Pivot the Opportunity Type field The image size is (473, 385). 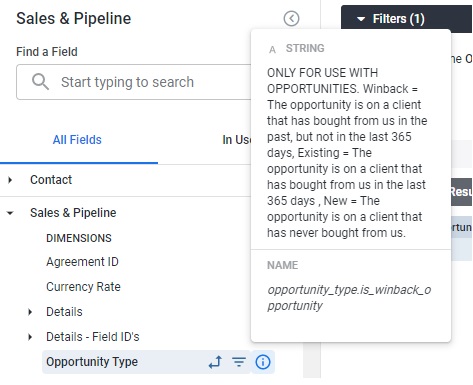pyautogui.click(x=215, y=362)
